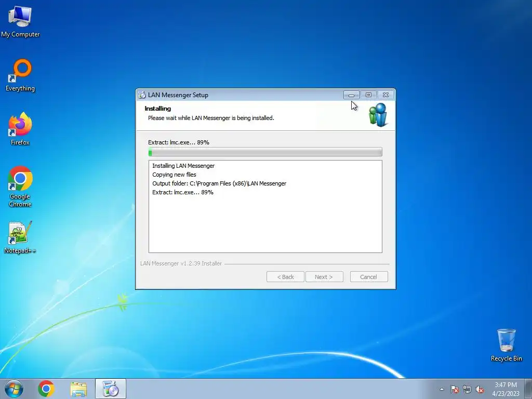The height and width of the screenshot is (399, 532).
Task: Launch Everything search shortcut
Action: 20,75
